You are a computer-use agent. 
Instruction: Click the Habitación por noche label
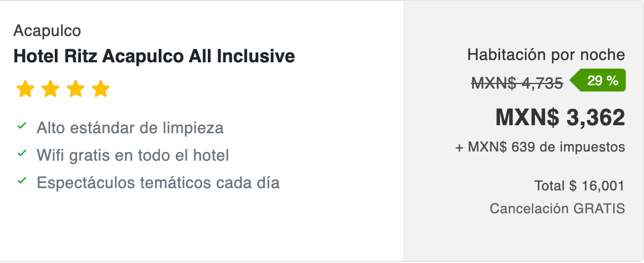click(x=546, y=55)
